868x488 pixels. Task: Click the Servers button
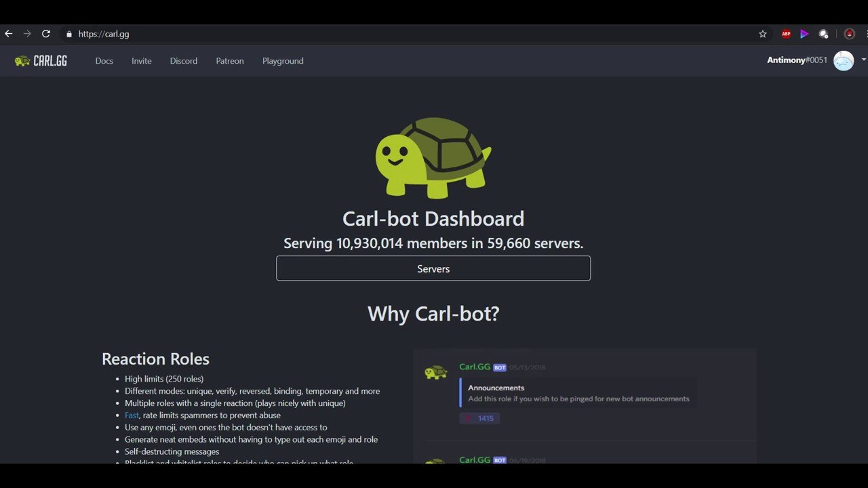pos(433,268)
